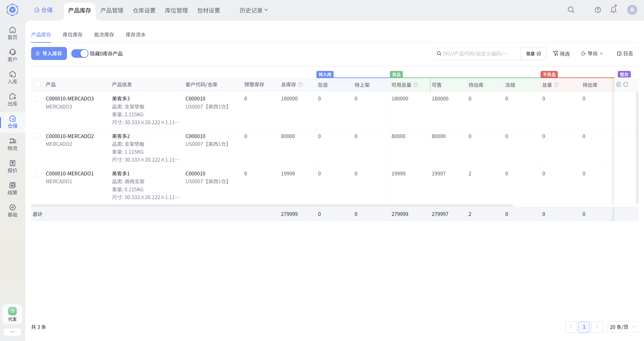Switch to the 产品库存 top tab
This screenshot has height=341, width=644.
coord(79,11)
